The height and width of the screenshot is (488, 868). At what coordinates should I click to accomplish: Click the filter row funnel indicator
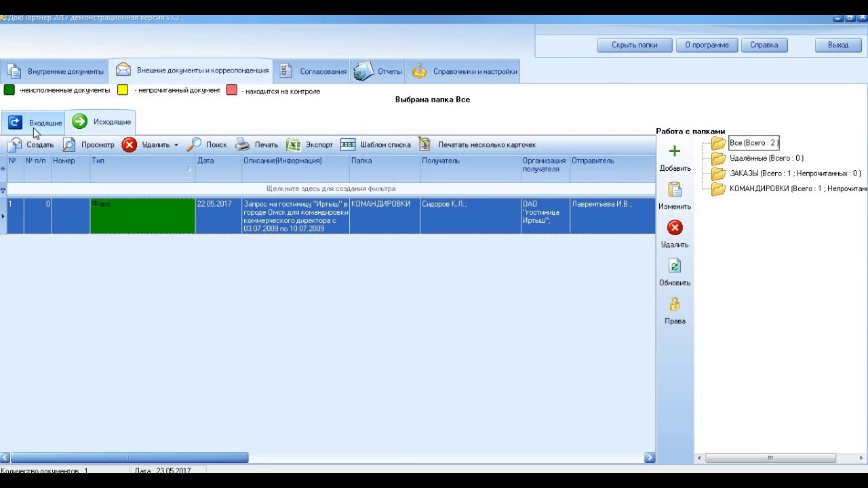pos(3,190)
